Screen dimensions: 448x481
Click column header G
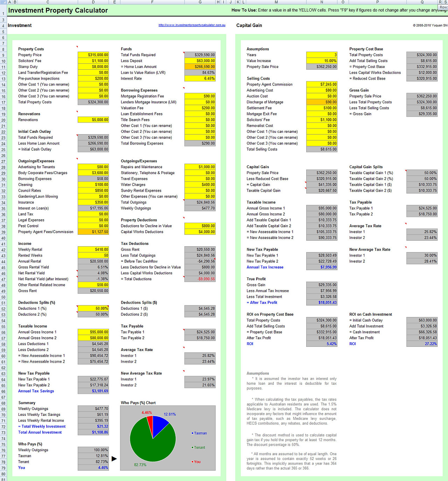[x=200, y=2]
